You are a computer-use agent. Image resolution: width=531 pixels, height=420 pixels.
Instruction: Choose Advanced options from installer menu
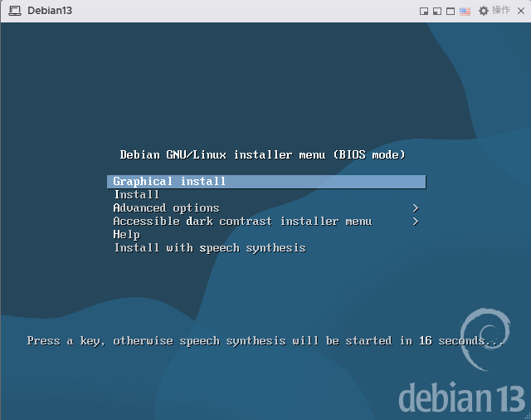[x=166, y=208]
